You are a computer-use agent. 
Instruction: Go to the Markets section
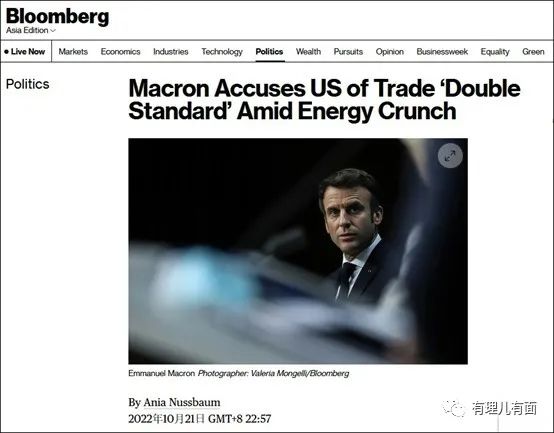(x=73, y=52)
